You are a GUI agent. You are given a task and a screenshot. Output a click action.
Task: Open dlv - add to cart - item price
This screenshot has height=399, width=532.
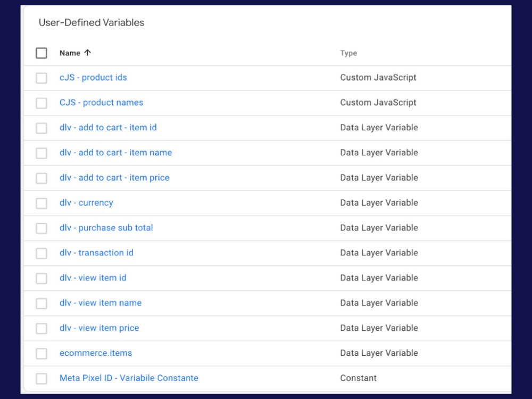114,178
